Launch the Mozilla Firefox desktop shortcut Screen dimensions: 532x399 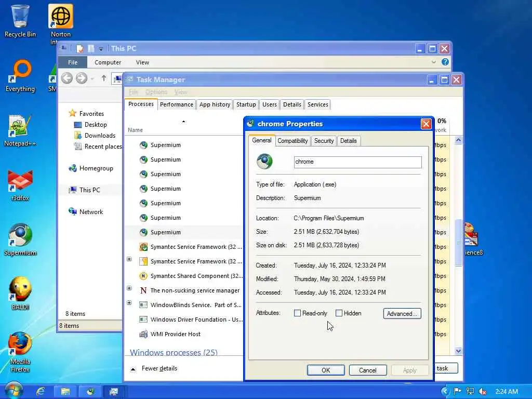pos(20,353)
